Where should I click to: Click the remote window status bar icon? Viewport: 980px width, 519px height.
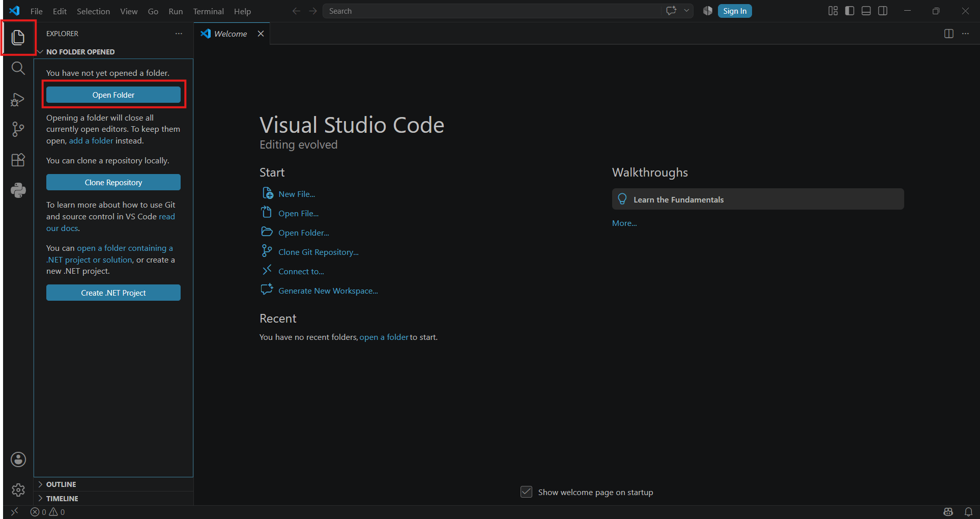coord(15,512)
